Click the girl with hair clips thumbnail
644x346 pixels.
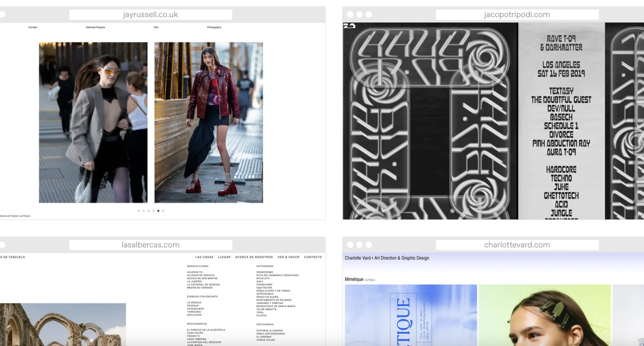[x=544, y=315]
